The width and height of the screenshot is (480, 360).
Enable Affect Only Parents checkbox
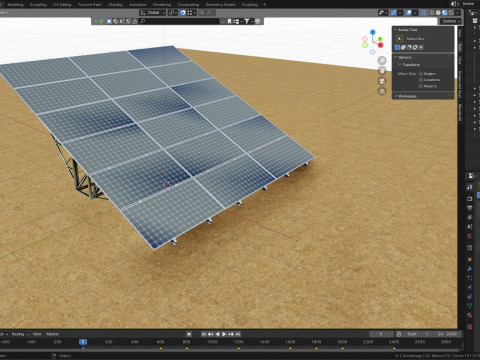pyautogui.click(x=421, y=86)
